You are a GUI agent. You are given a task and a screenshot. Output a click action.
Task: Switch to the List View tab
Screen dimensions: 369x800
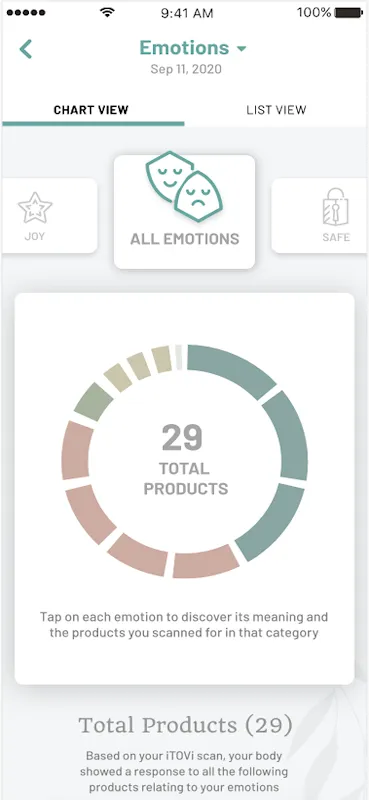coord(276,110)
